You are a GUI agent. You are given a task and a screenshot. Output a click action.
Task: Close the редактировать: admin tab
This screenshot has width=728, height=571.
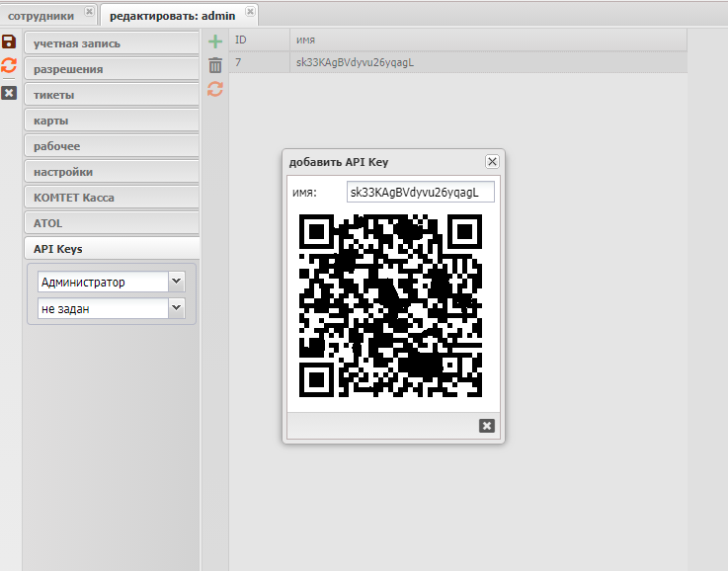pyautogui.click(x=249, y=14)
